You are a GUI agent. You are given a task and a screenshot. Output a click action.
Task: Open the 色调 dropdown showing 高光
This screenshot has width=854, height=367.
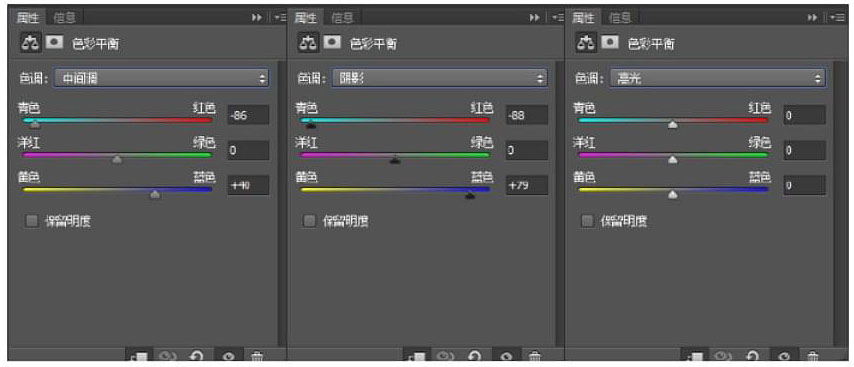(x=717, y=78)
